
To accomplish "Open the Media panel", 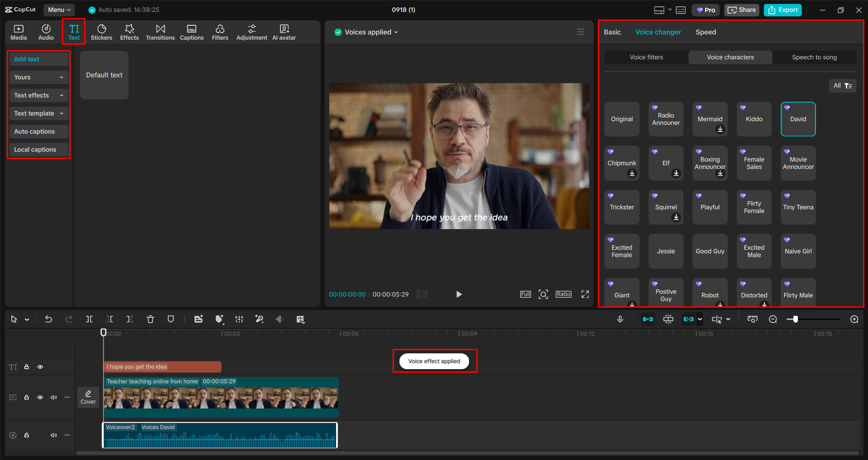I will 19,32.
